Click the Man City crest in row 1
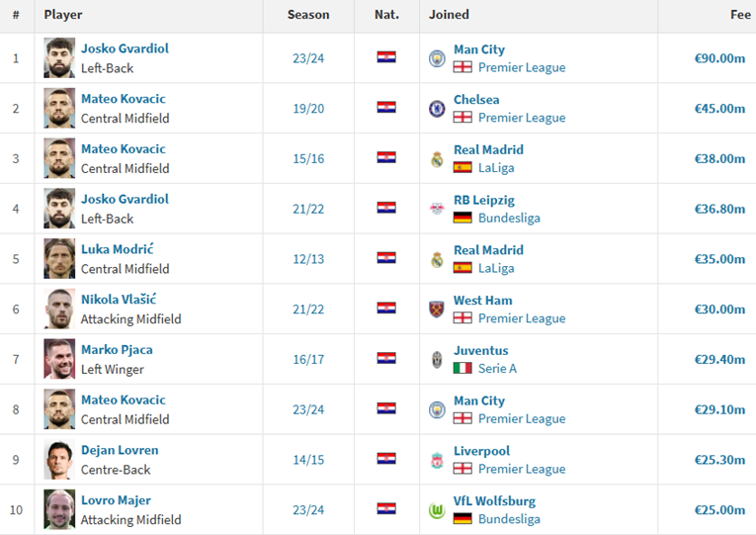Screen dimensions: 756x535 pos(437,58)
